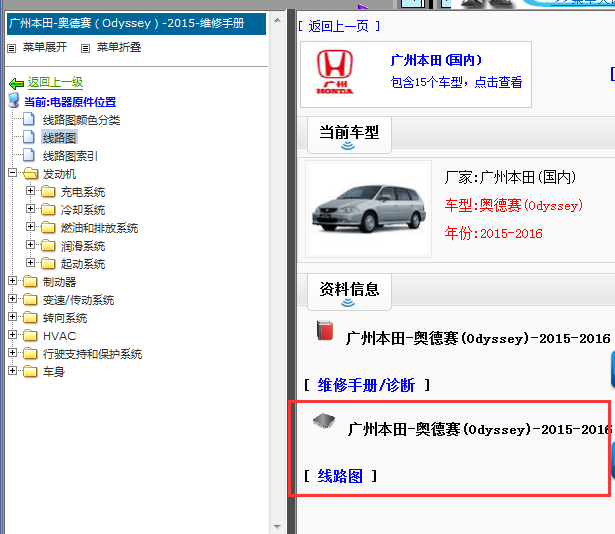Click the 行驶支持和保护系统 folder icon
Image resolution: width=615 pixels, height=534 pixels.
[x=30, y=354]
